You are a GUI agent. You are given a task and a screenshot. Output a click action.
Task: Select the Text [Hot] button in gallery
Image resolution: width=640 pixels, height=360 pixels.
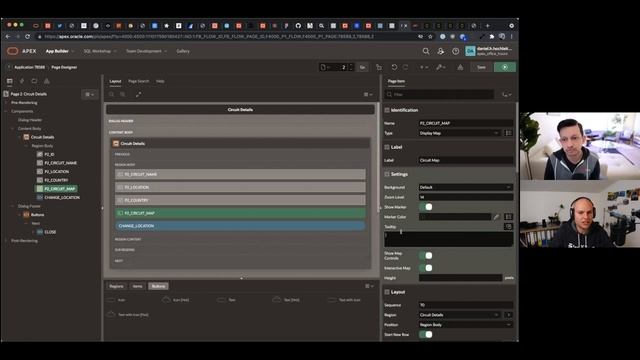286,300
